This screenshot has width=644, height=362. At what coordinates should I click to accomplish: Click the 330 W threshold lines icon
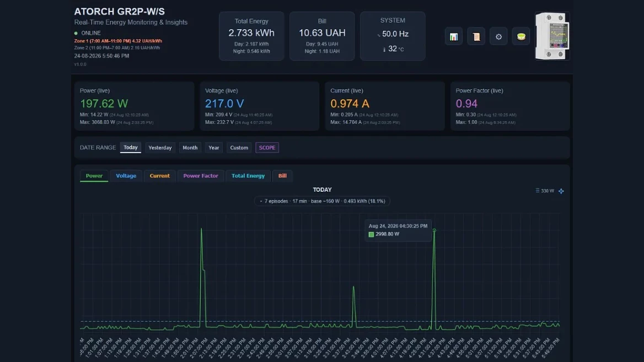click(537, 191)
